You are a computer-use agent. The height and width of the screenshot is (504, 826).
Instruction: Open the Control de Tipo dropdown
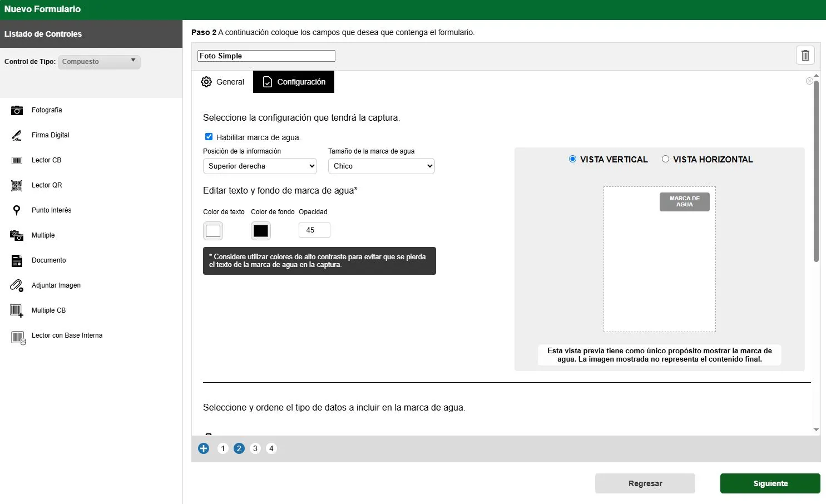(99, 62)
